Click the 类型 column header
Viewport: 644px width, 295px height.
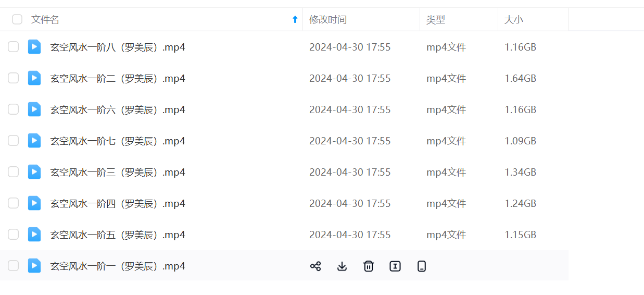coord(436,20)
